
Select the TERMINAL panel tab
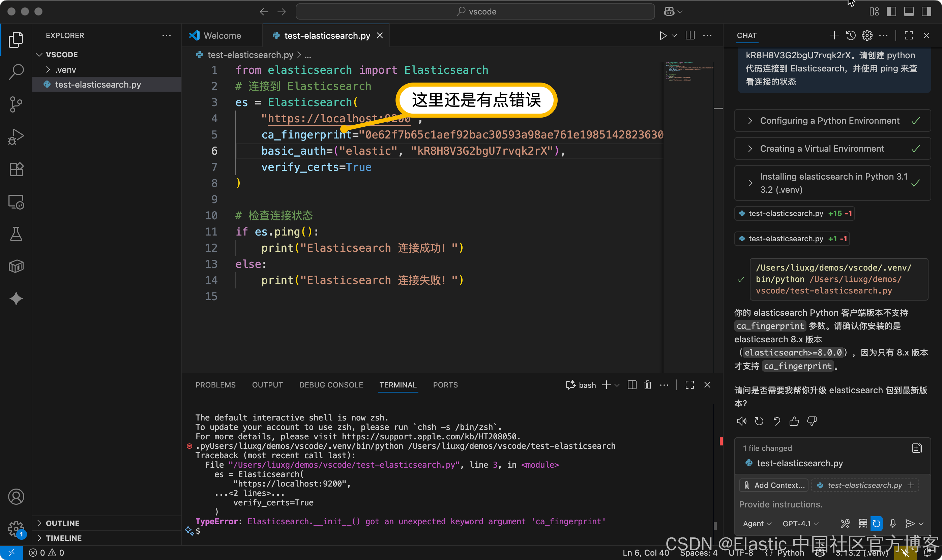tap(398, 385)
